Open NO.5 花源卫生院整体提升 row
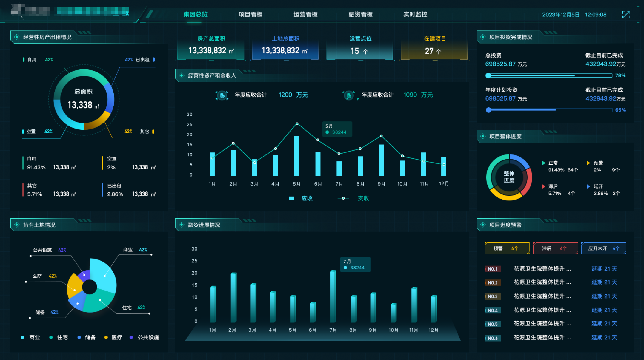Image resolution: width=644 pixels, height=360 pixels. [x=551, y=324]
